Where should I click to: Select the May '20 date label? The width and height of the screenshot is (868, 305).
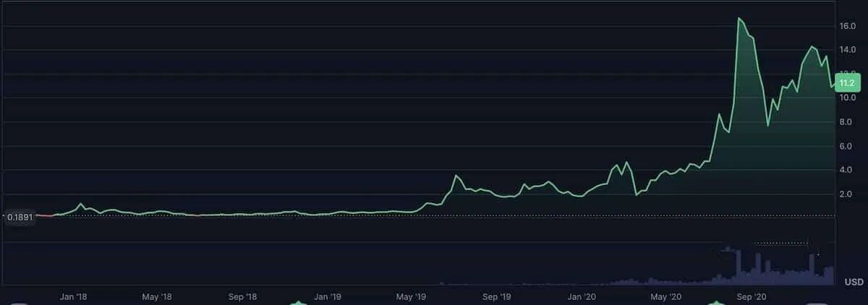665,296
